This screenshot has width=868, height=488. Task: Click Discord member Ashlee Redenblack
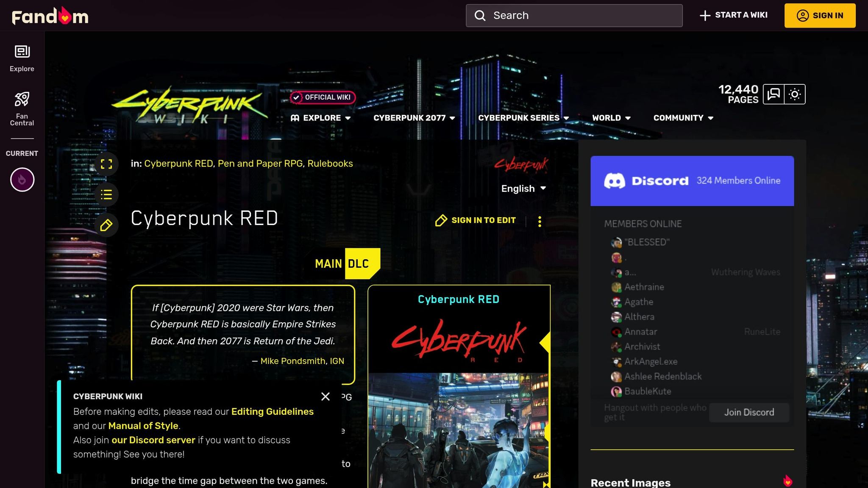pos(663,377)
